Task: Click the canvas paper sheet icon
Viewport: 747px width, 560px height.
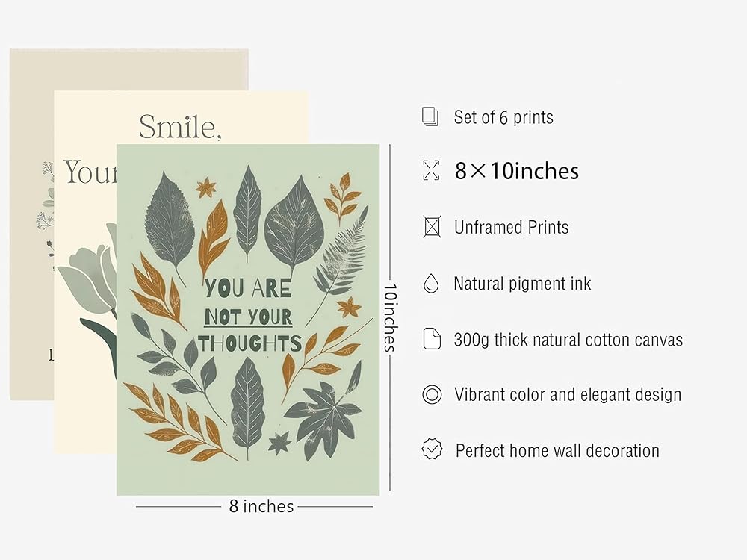Action: tap(432, 338)
